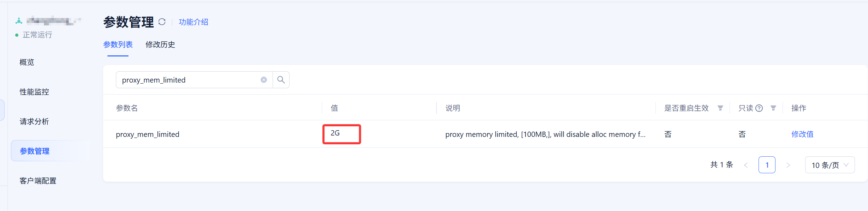Click the refresh icon beside 参数管理 title
Image resolution: width=868 pixels, height=211 pixels.
[162, 22]
